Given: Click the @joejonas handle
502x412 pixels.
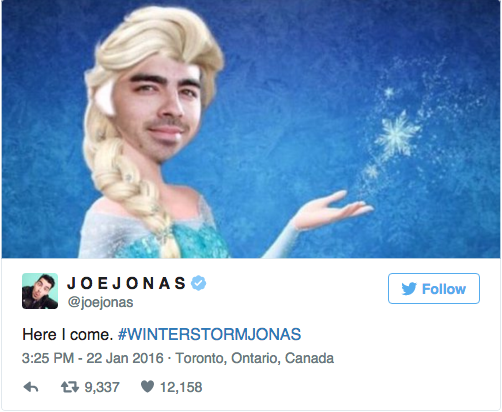Looking at the screenshot, I should point(100,302).
